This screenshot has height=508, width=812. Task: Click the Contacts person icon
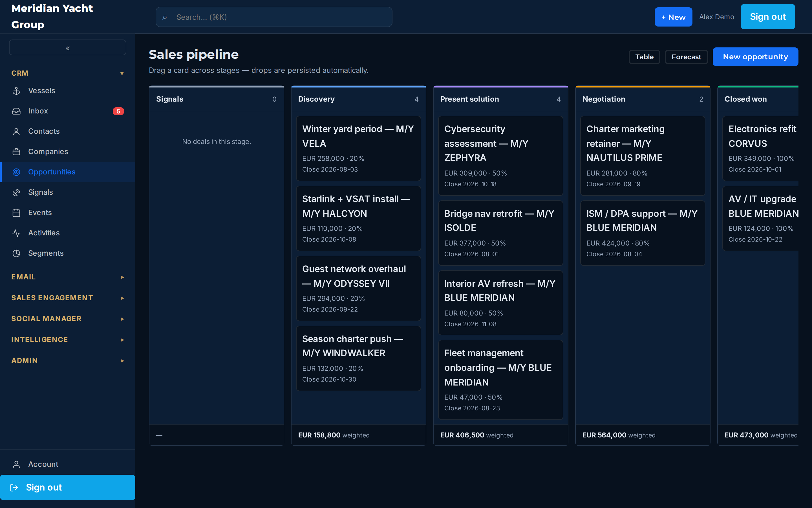point(16,131)
